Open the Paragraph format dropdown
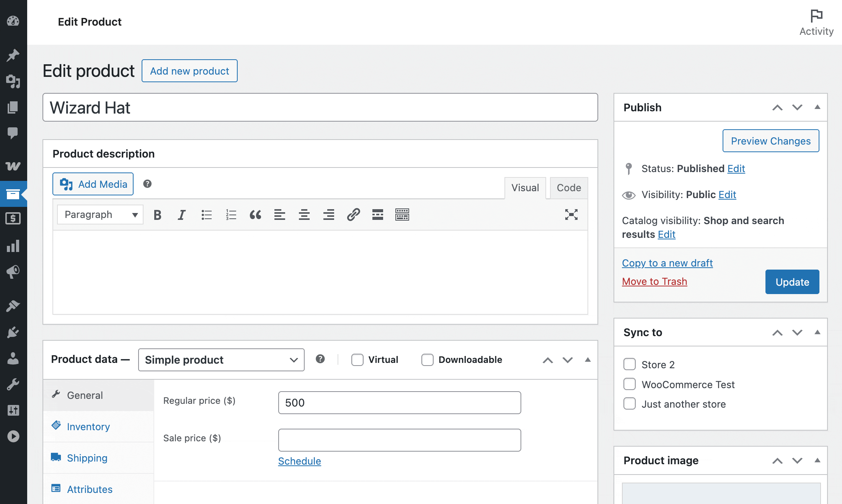842x504 pixels. pyautogui.click(x=100, y=215)
